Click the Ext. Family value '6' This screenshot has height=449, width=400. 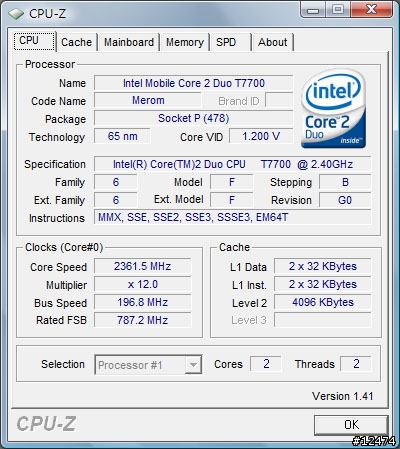point(116,200)
